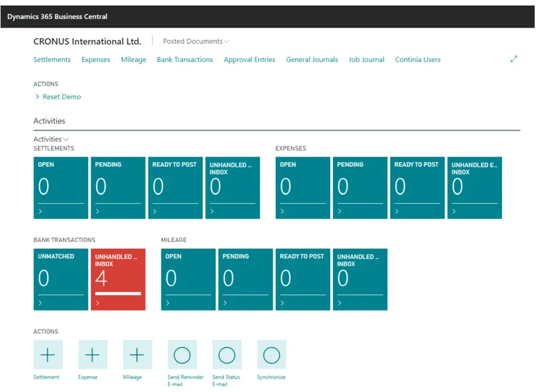Open the Approval Entries menu item

coord(250,60)
